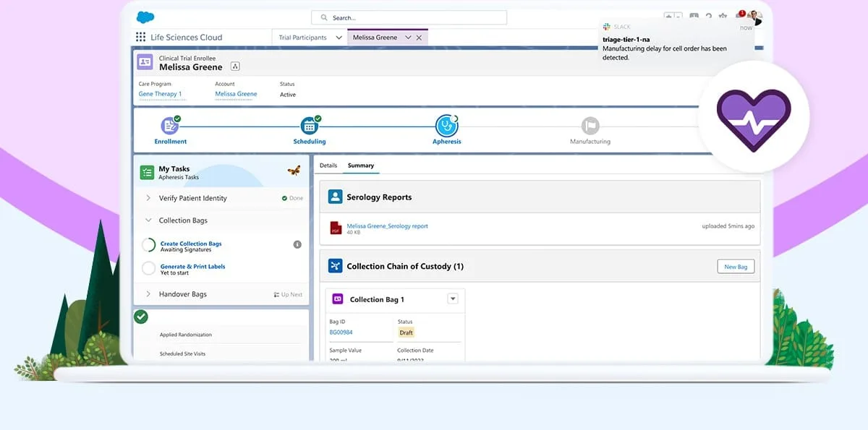
Task: Open the help question mark icon
Action: click(708, 17)
